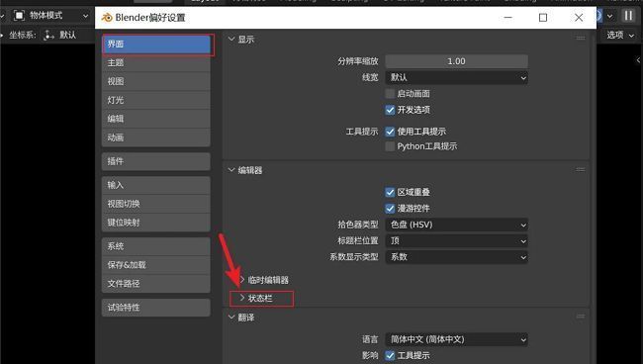Toggle the 使用工具提示 checkbox
Screen dimensions: 643x364
pos(390,132)
